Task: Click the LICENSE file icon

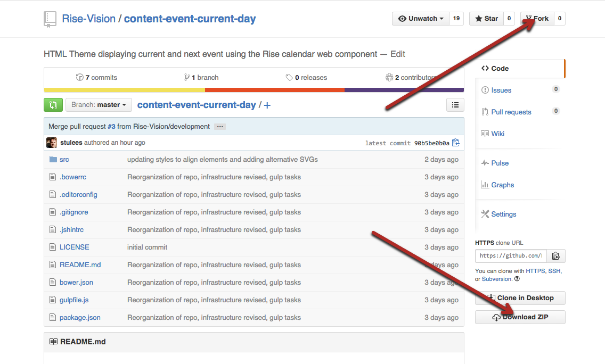Action: (x=53, y=247)
